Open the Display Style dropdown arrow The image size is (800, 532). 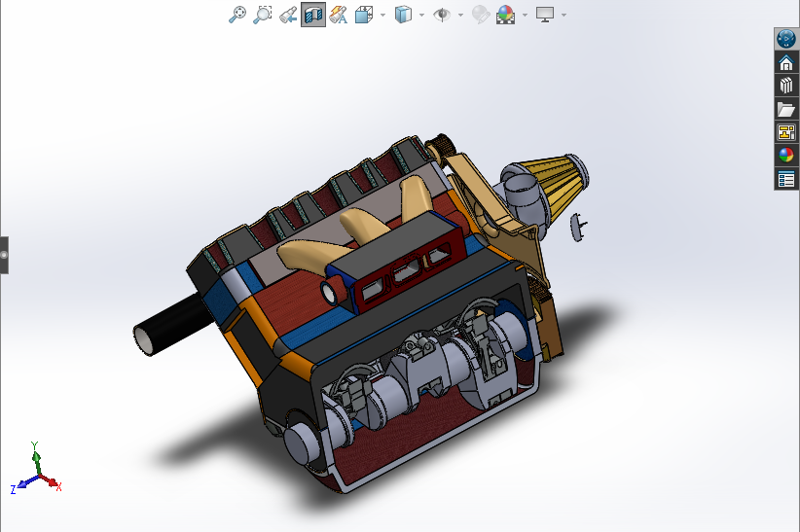421,15
